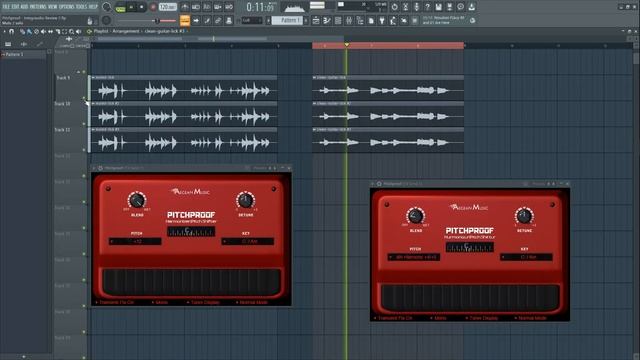Open the stamp tool icon
Image resolution: width=640 pixels, height=360 pixels.
[x=229, y=20]
